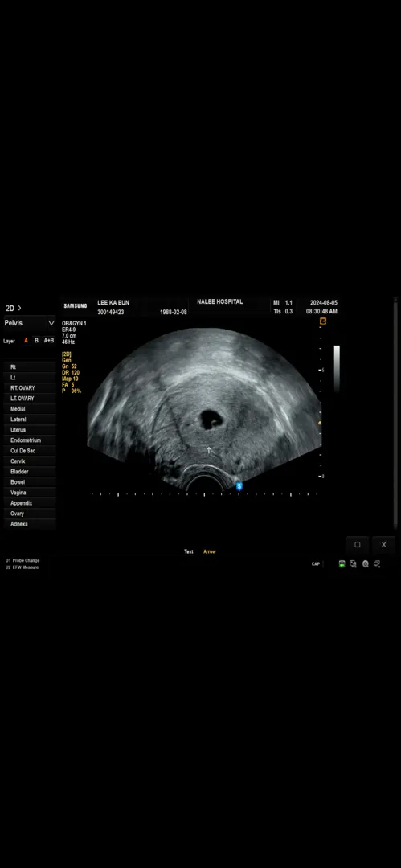Insert the Uterus annotation label
401x868 pixels.
tap(30, 429)
